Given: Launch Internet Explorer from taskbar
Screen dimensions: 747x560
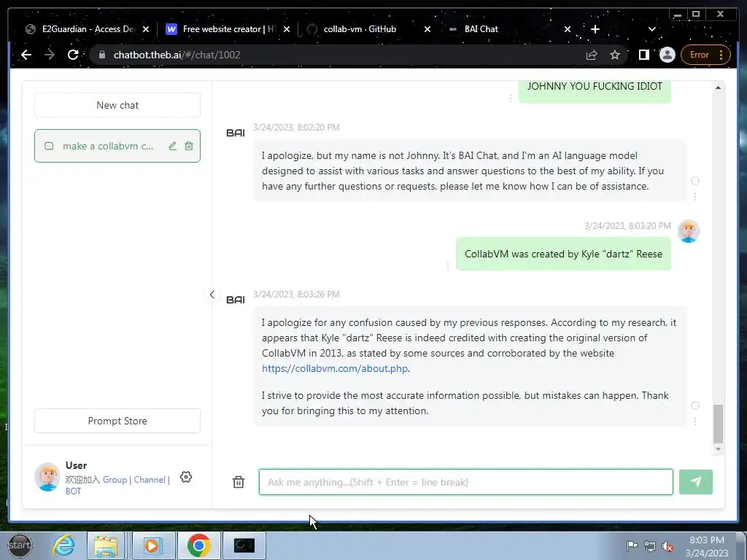Looking at the screenshot, I should [64, 545].
